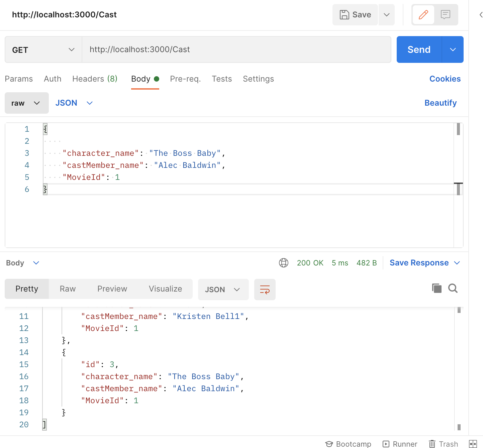Select the Preview response view

click(x=112, y=289)
